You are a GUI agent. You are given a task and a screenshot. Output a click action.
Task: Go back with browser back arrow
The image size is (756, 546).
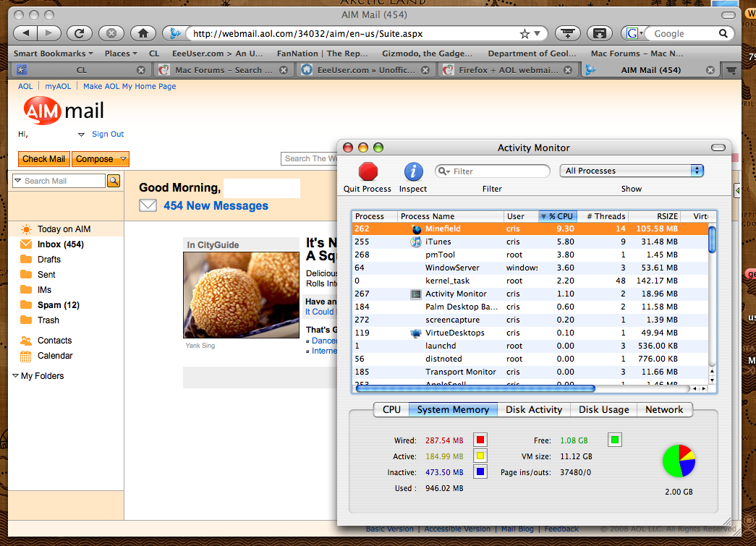(x=25, y=33)
